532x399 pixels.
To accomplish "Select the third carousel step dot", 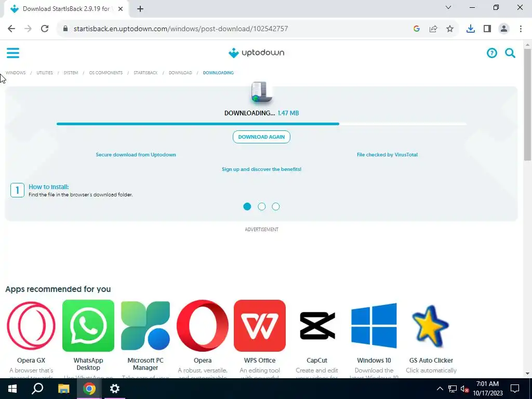I will 276,206.
